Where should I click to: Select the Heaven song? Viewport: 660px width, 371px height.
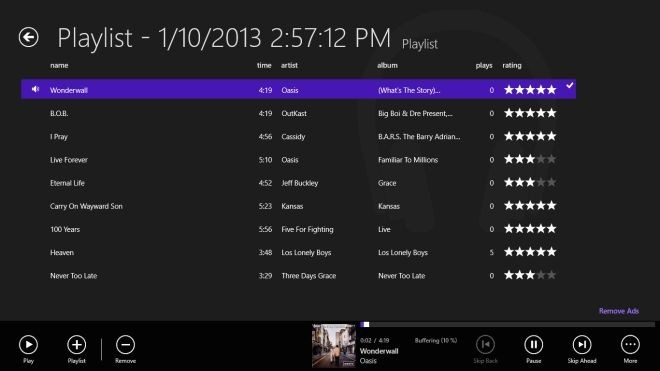tap(298, 252)
